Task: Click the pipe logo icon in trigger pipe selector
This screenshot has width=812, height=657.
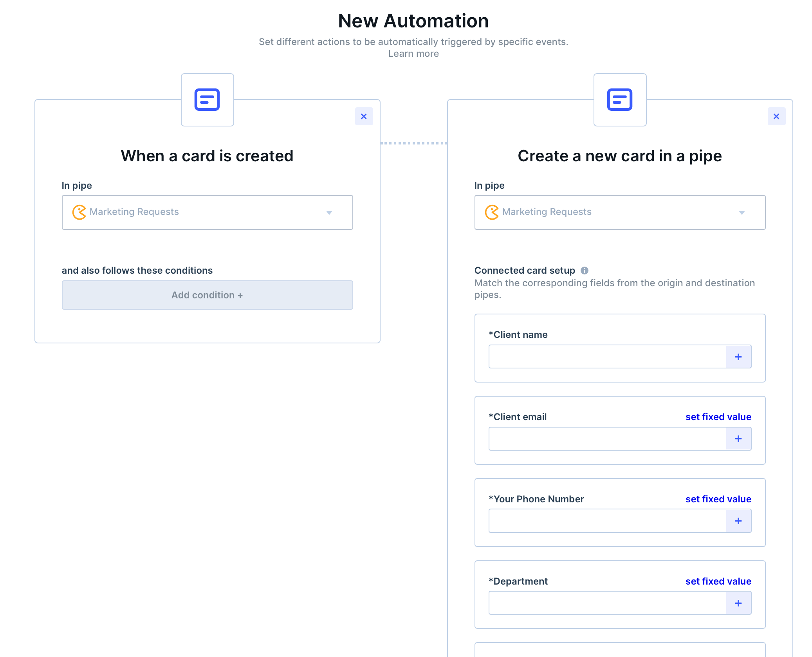Action: click(x=79, y=212)
